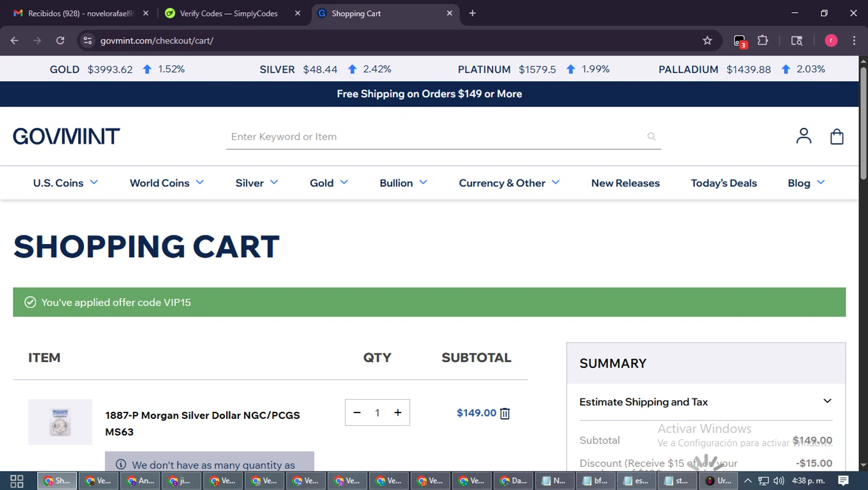
Task: Bookmark this page with the star icon
Action: point(707,40)
